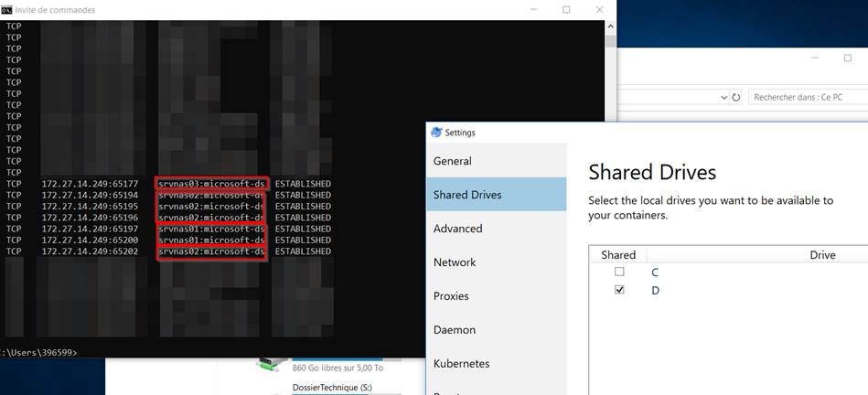Click local address 172.27.14.249:65197
868x395 pixels.
[90, 229]
